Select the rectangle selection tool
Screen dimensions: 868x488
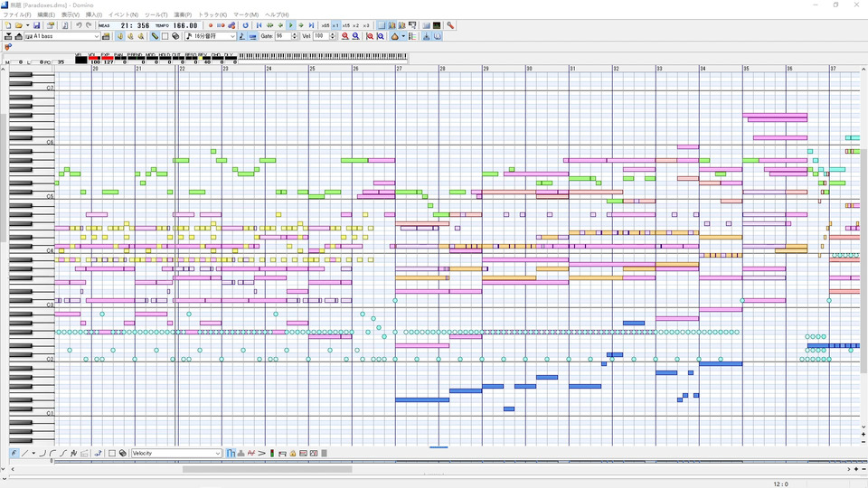tap(165, 36)
